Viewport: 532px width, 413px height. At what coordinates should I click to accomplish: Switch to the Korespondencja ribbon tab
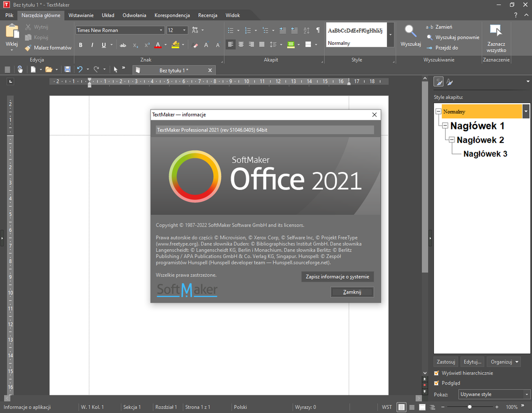tap(172, 15)
